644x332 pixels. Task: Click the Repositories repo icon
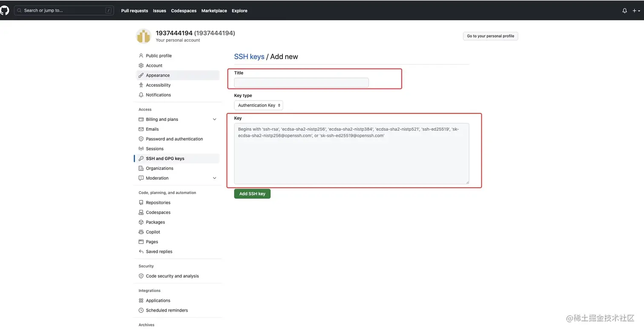coord(141,203)
